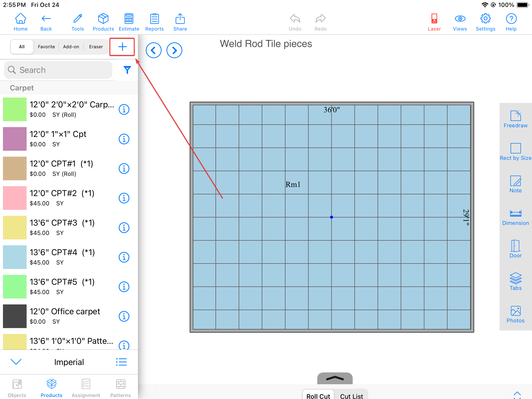Open the product filter funnel
The image size is (532, 399).
pyautogui.click(x=127, y=70)
